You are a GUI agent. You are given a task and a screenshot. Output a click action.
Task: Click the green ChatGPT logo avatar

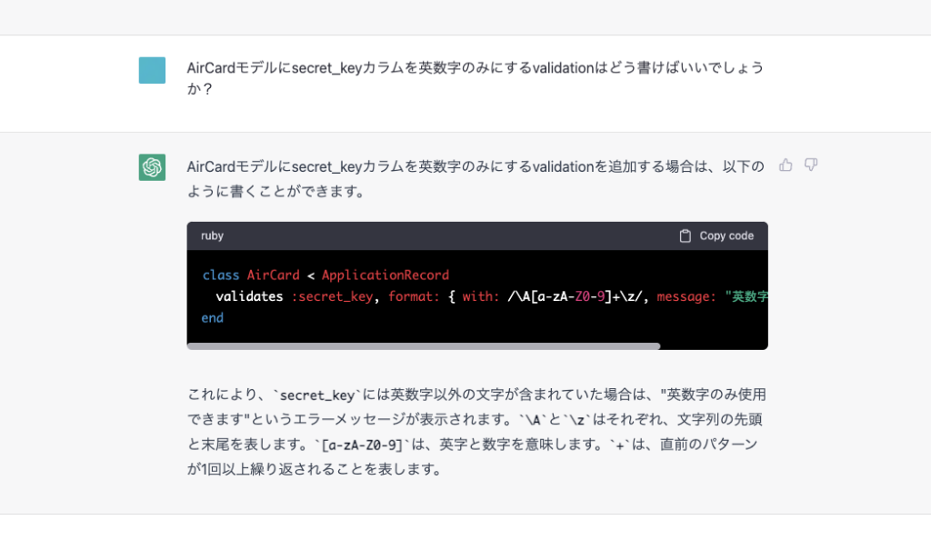152,167
